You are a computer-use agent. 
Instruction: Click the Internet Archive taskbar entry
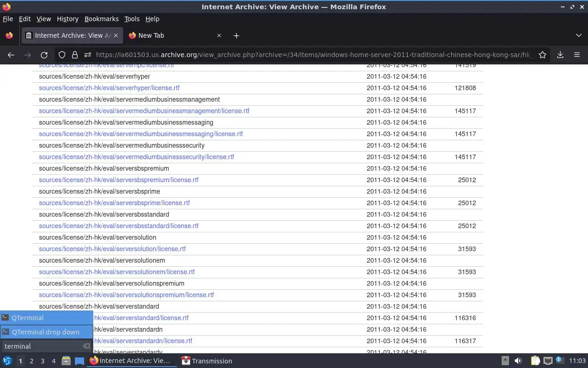(131, 361)
